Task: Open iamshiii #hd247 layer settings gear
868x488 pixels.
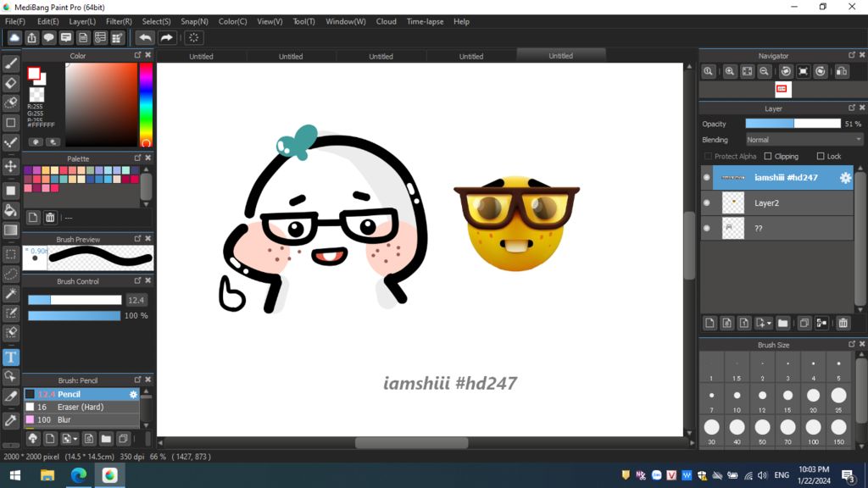Action: pos(845,178)
